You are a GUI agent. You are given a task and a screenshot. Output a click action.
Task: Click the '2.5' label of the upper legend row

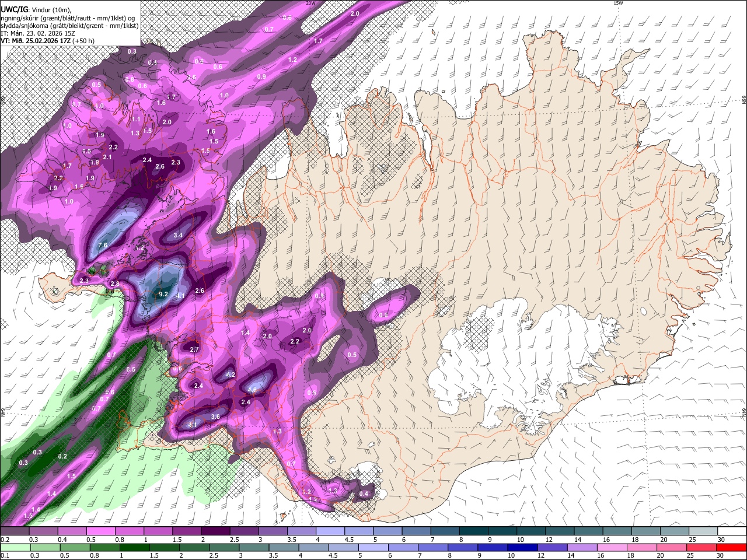(234, 540)
